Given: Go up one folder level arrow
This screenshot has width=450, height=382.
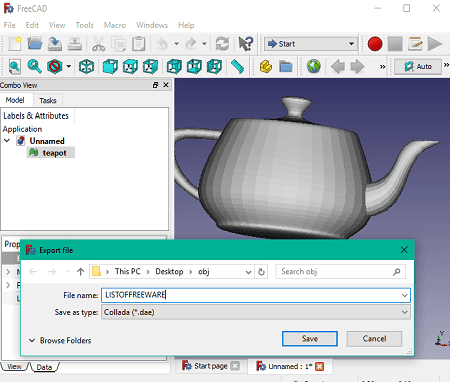Looking at the screenshot, I should [x=80, y=272].
